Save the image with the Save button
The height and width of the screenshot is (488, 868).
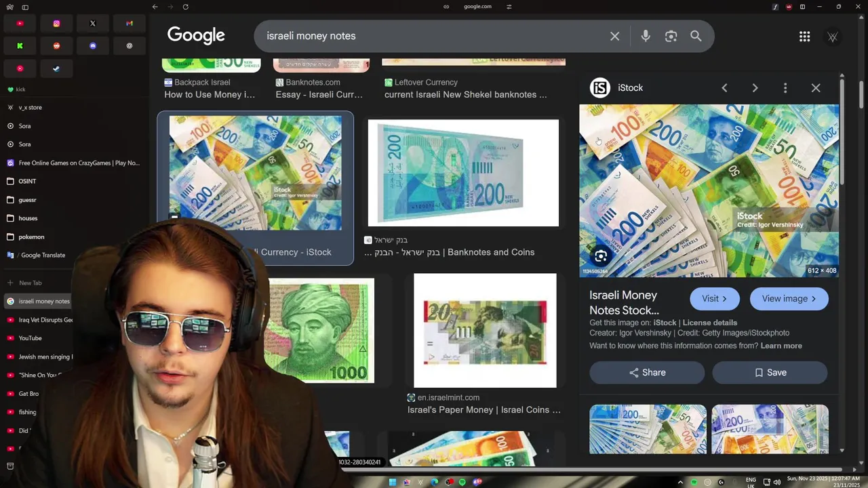tap(770, 373)
